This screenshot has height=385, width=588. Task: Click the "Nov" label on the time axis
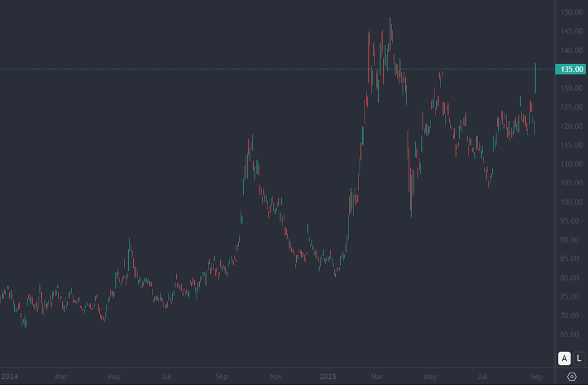coord(275,376)
